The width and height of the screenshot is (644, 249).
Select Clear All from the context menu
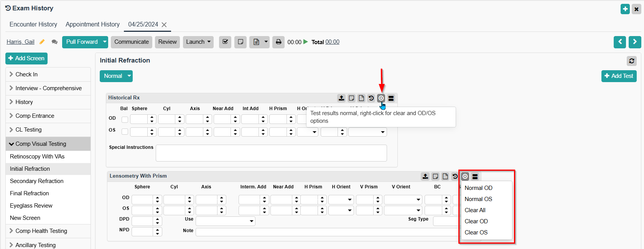(475, 210)
